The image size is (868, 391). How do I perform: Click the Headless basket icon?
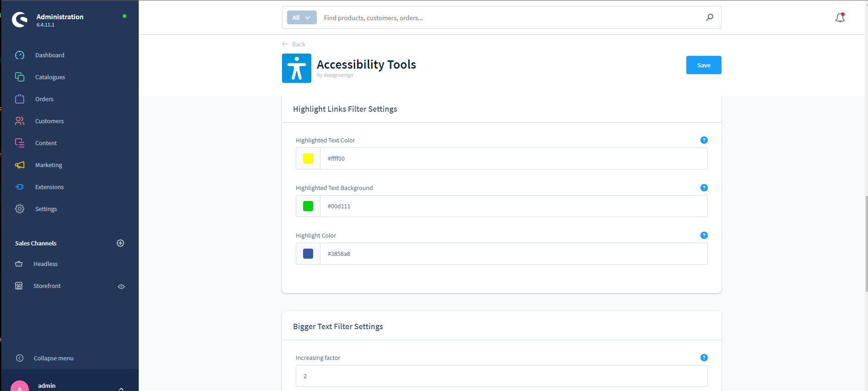tap(19, 264)
